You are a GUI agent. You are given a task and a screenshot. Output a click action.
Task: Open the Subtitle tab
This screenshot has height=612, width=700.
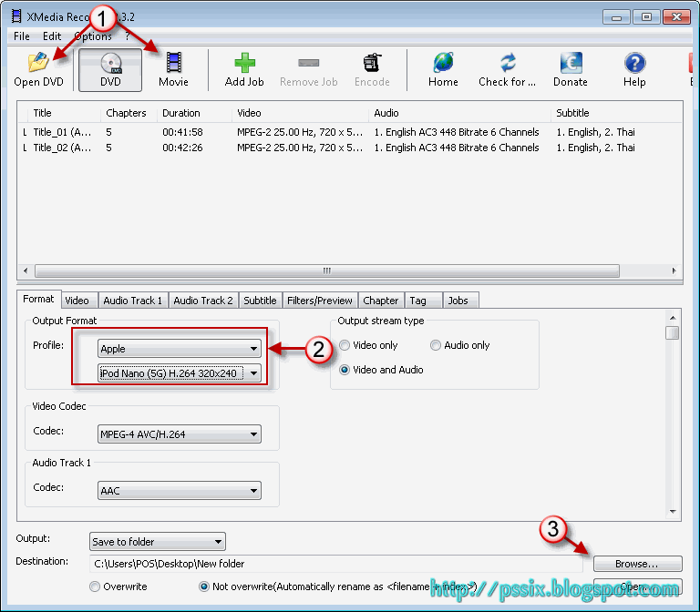tap(260, 301)
